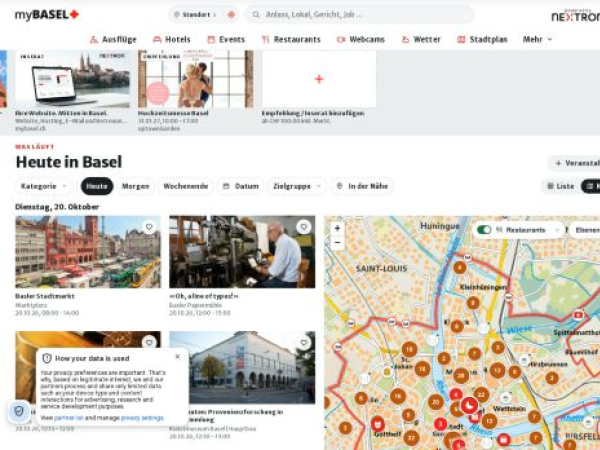Select the Wochenende filter
The height and width of the screenshot is (450, 600).
(x=186, y=186)
